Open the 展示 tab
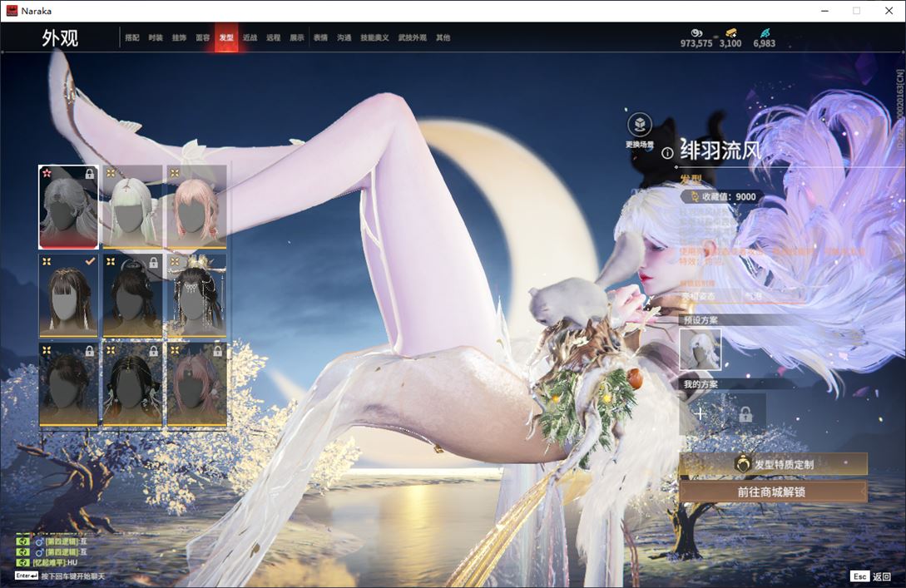The width and height of the screenshot is (906, 588). 297,37
